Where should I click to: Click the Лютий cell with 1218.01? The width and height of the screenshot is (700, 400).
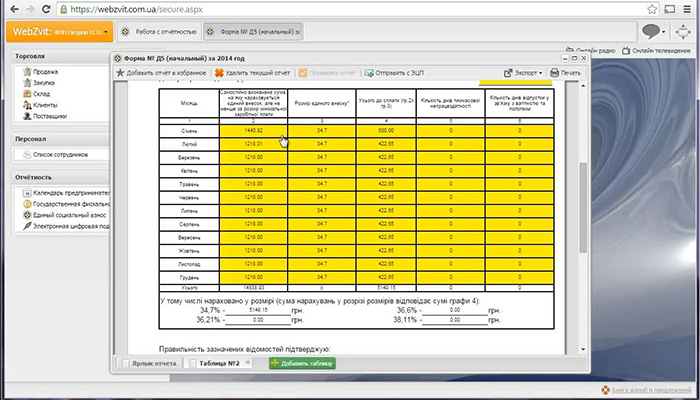coord(253,144)
